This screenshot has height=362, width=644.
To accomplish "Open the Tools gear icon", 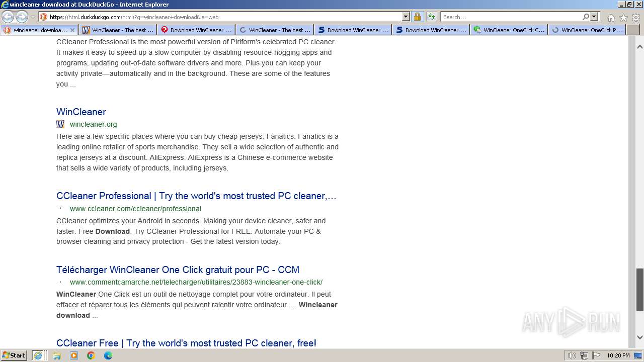I will pyautogui.click(x=635, y=18).
